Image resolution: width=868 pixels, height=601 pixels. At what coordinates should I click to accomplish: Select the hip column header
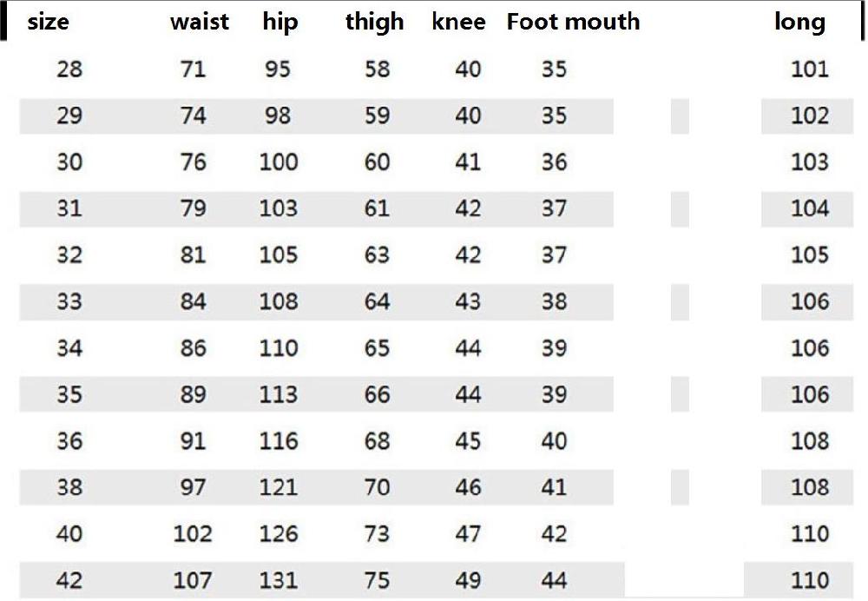[x=280, y=23]
